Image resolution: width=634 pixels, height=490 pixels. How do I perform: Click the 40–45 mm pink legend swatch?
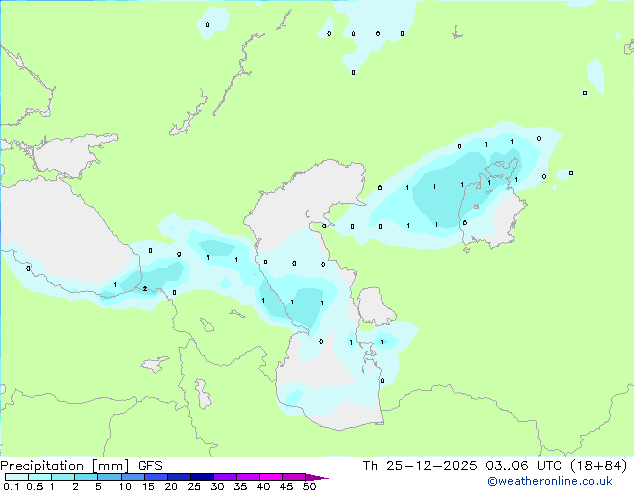[271, 477]
